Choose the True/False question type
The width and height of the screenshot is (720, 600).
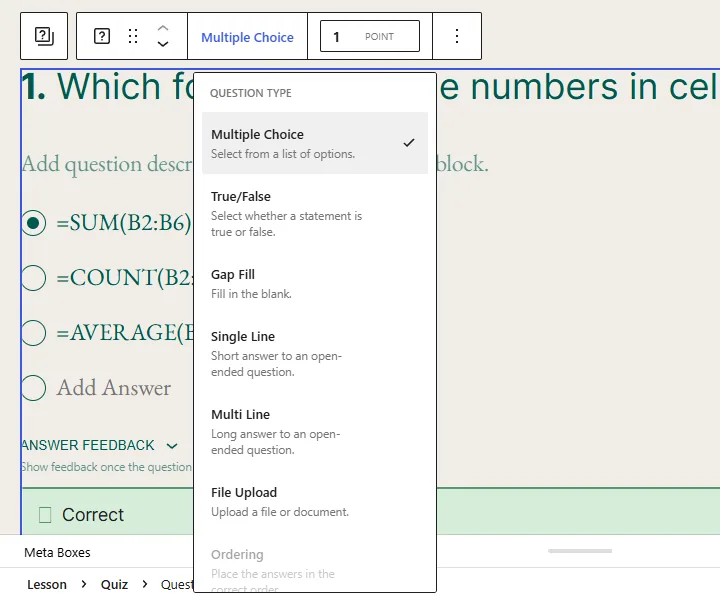[315, 213]
